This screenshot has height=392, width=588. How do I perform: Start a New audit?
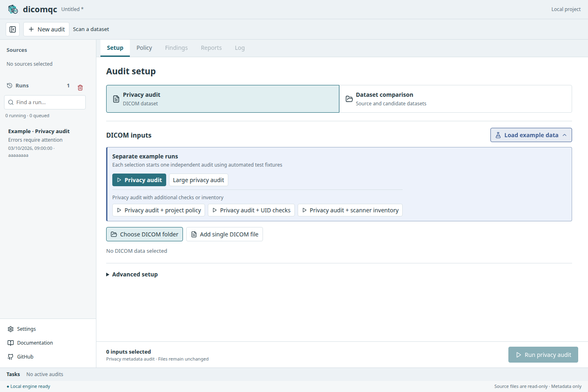(47, 29)
